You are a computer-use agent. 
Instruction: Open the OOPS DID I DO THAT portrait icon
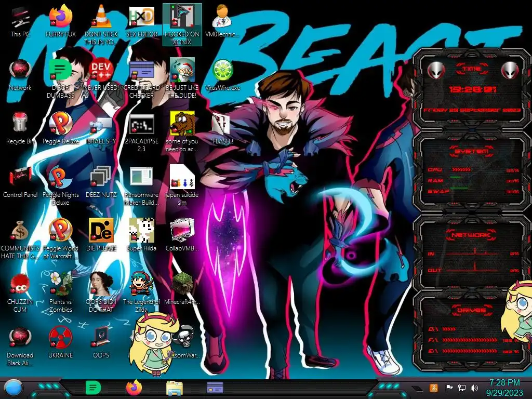point(101,292)
